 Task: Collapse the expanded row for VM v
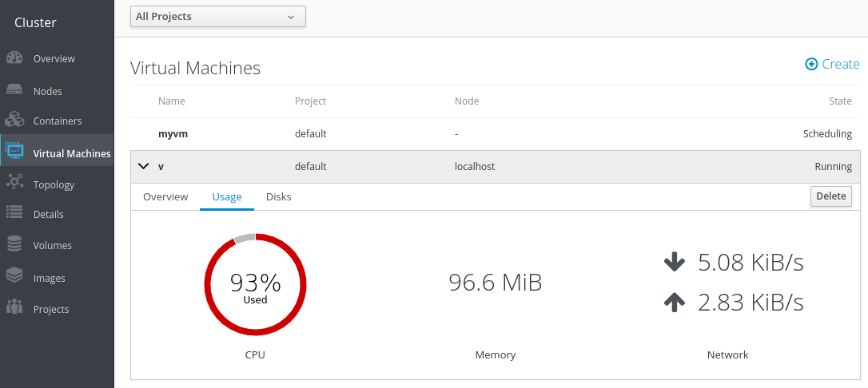[144, 167]
